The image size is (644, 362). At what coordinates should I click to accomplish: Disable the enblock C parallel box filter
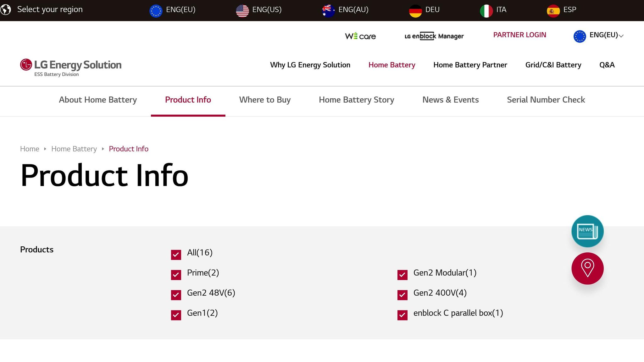point(402,315)
